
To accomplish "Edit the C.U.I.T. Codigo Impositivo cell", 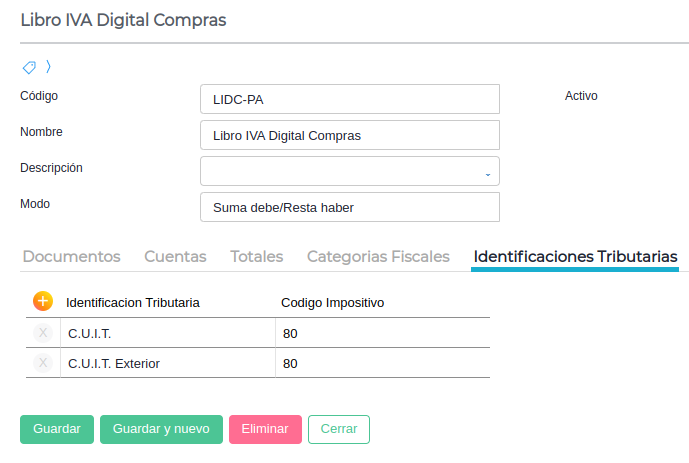I will pos(382,333).
